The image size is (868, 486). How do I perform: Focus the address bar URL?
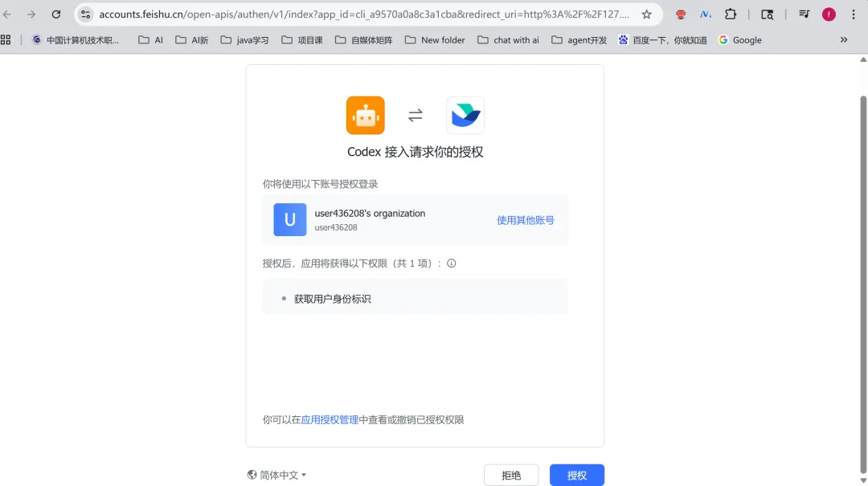coord(364,14)
